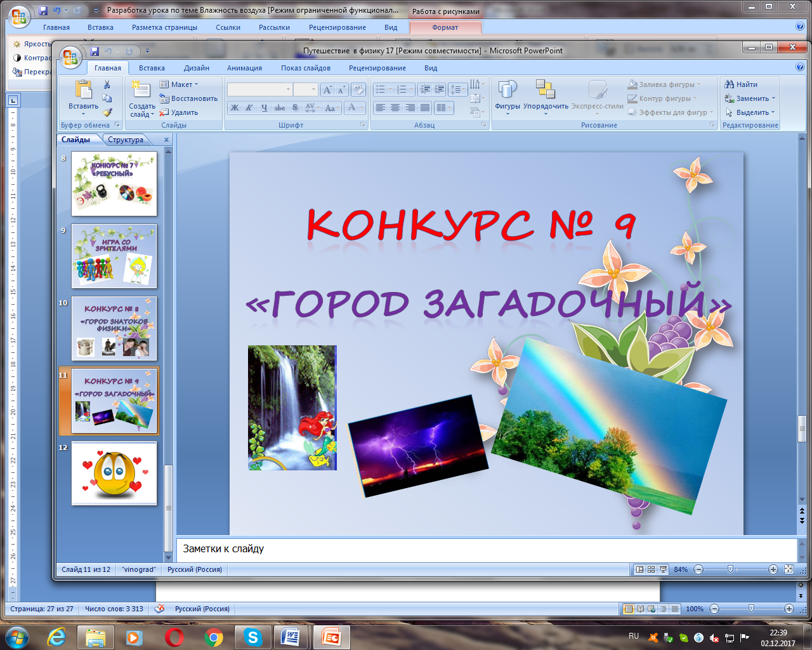This screenshot has height=650, width=812.
Task: Click Word spell check icon in status bar
Action: pyautogui.click(x=159, y=609)
